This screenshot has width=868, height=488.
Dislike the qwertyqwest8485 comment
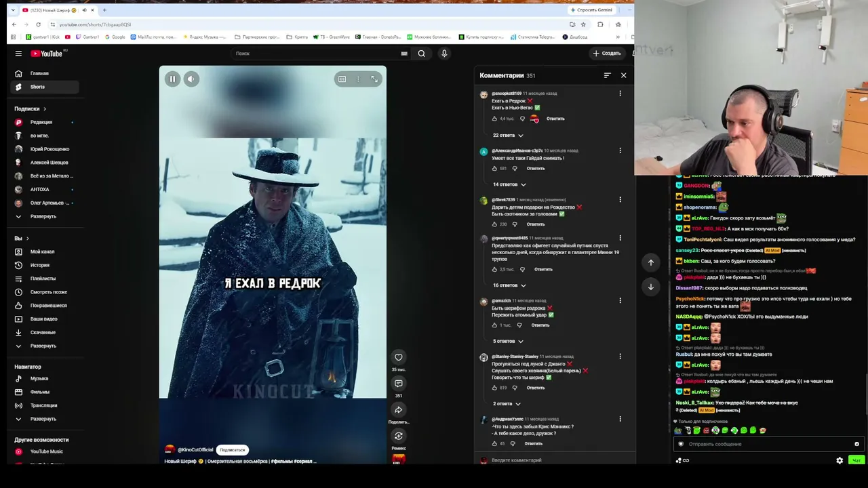point(522,269)
